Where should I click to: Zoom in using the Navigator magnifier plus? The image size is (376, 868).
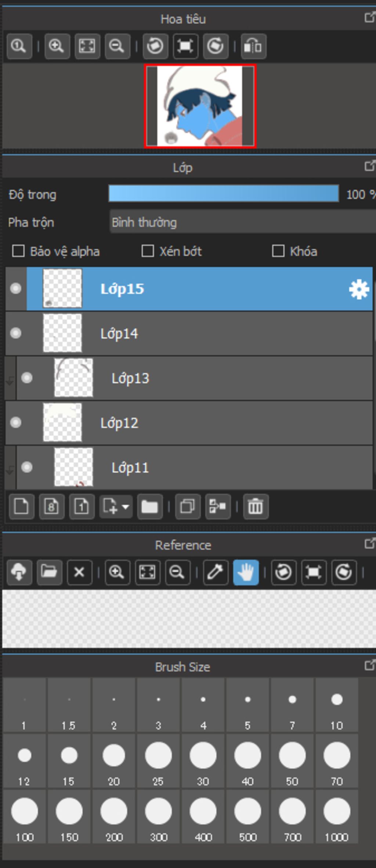pos(57,46)
